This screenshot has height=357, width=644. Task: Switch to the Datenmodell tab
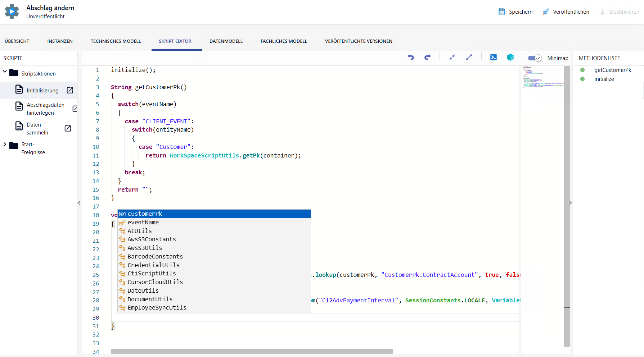tap(226, 41)
